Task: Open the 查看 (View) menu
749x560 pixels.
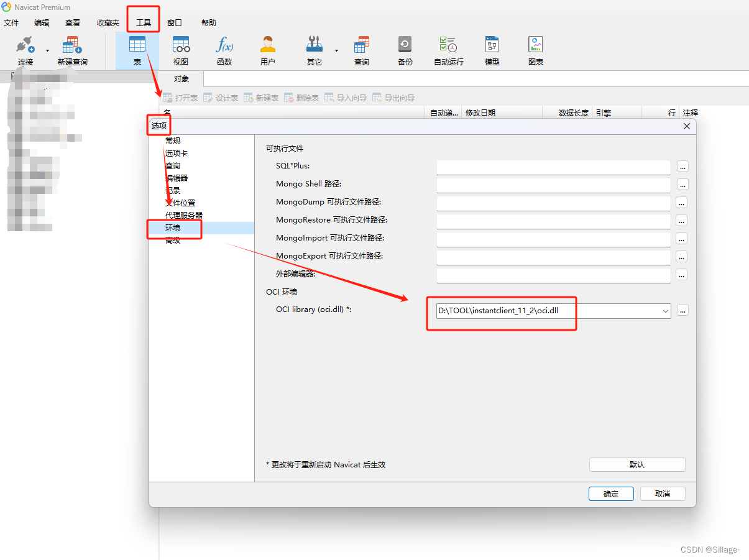Action: 73,23
